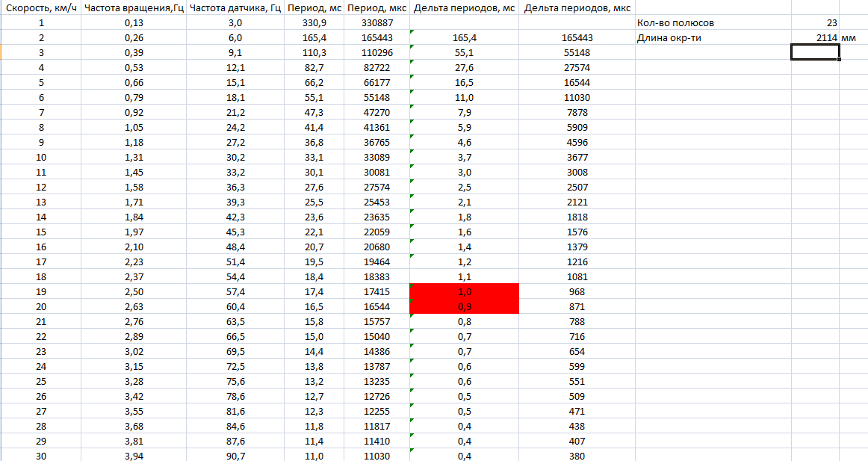Select the red-highlighted cell containing 1,0
The image size is (868, 461).
(x=464, y=291)
